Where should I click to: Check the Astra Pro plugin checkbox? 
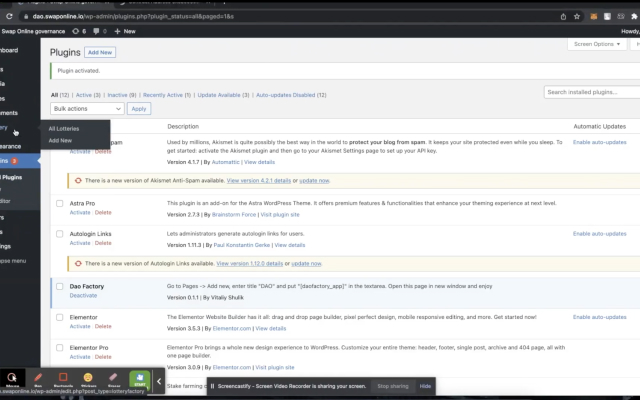coord(60,205)
